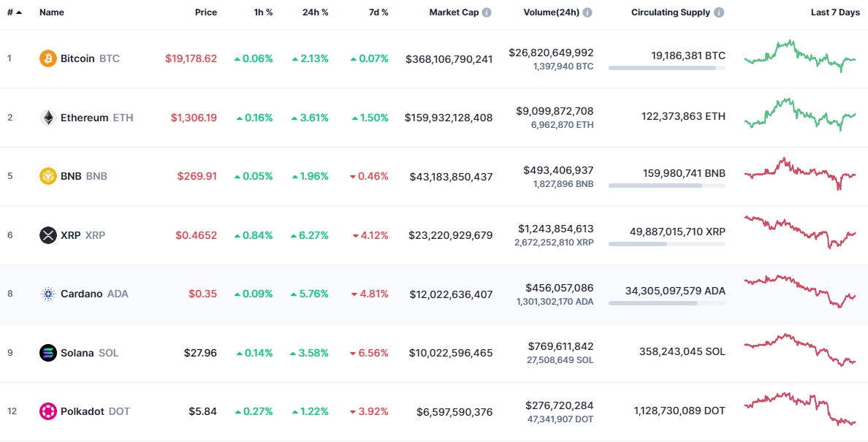The image size is (868, 442).
Task: Open the BNB name link
Action: [83, 176]
